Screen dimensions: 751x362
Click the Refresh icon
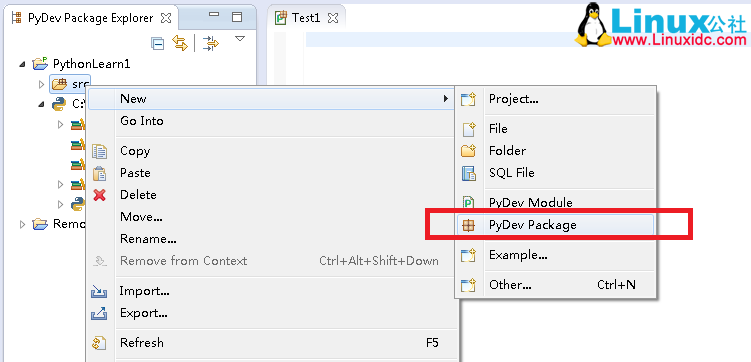coord(99,343)
